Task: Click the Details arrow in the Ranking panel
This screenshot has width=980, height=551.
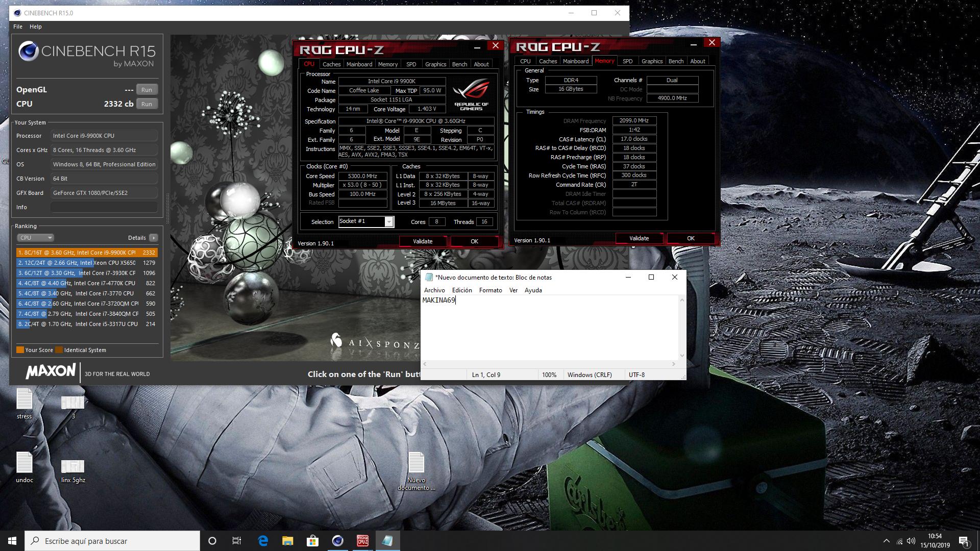Action: coord(153,238)
